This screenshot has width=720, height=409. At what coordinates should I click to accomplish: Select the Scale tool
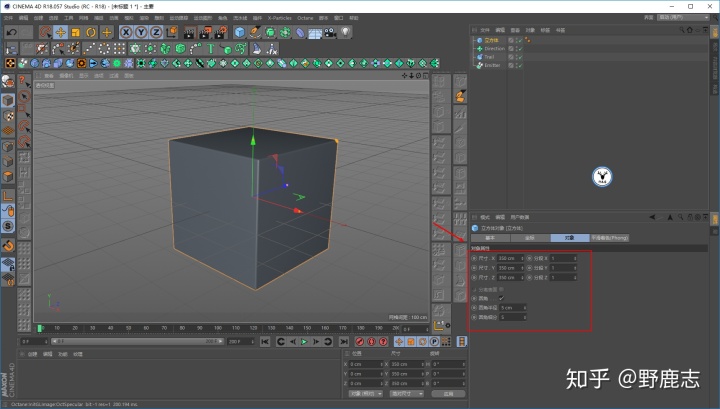[75, 32]
